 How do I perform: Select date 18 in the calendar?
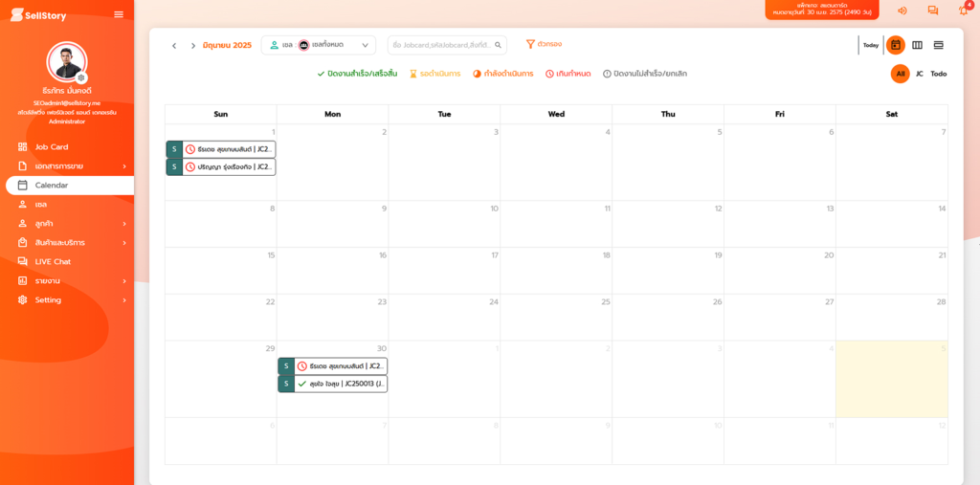point(606,255)
